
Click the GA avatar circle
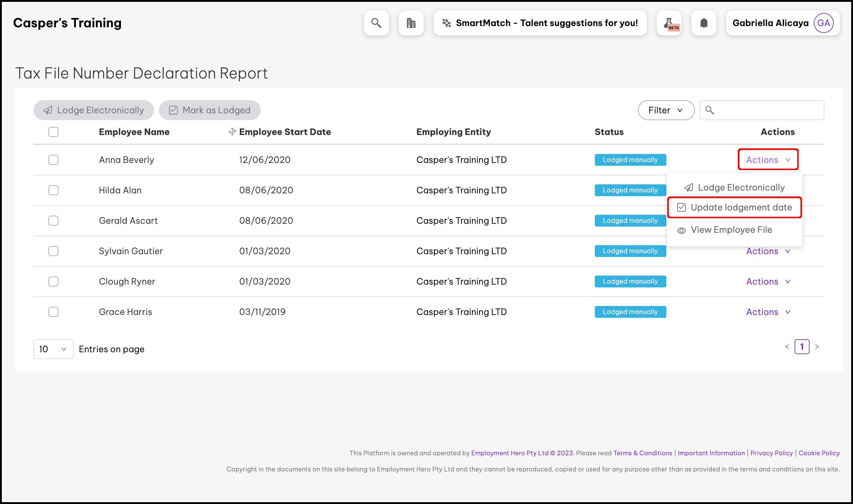click(824, 23)
